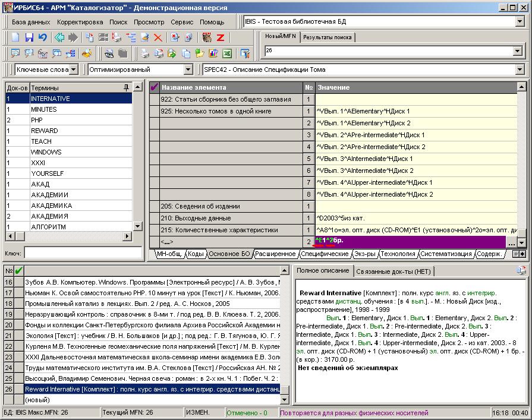Image resolution: width=532 pixels, height=420 pixels.
Task: Expand the 'Ключевые слова' dropdown
Action: (73, 70)
